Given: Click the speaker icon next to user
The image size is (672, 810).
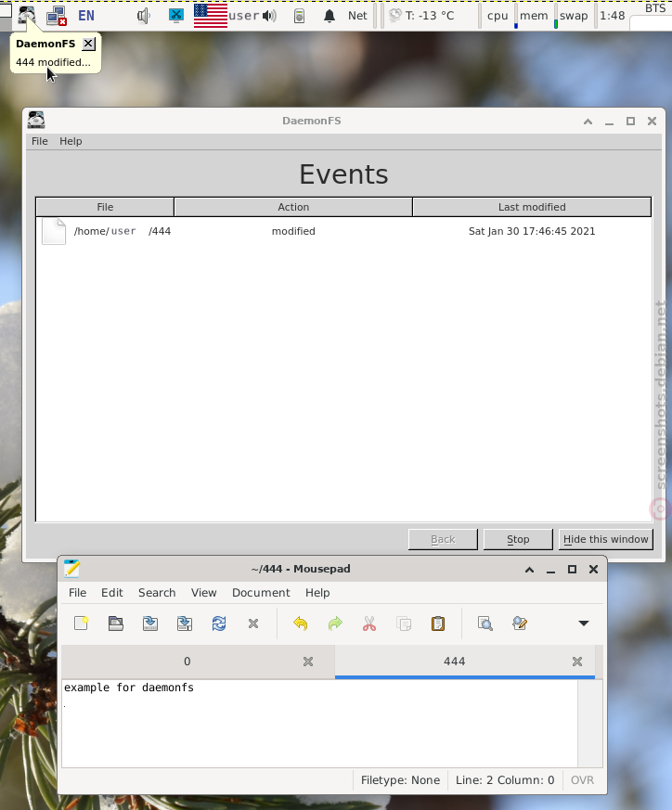Looking at the screenshot, I should tap(269, 16).
